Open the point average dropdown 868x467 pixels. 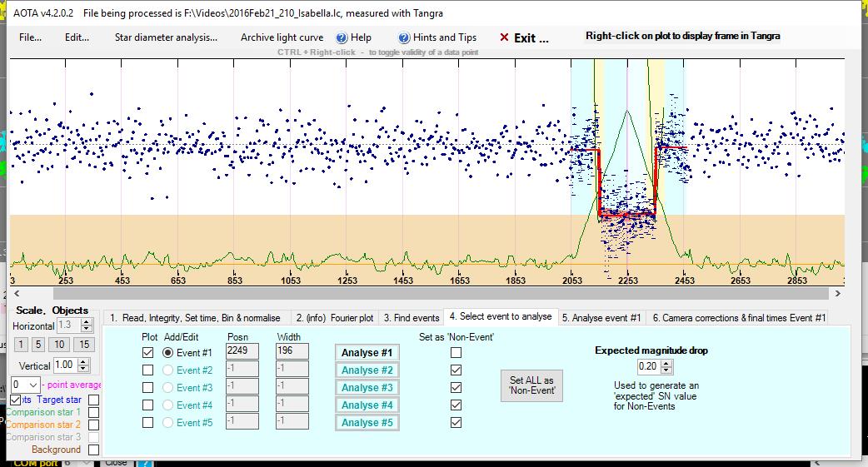[x=32, y=385]
